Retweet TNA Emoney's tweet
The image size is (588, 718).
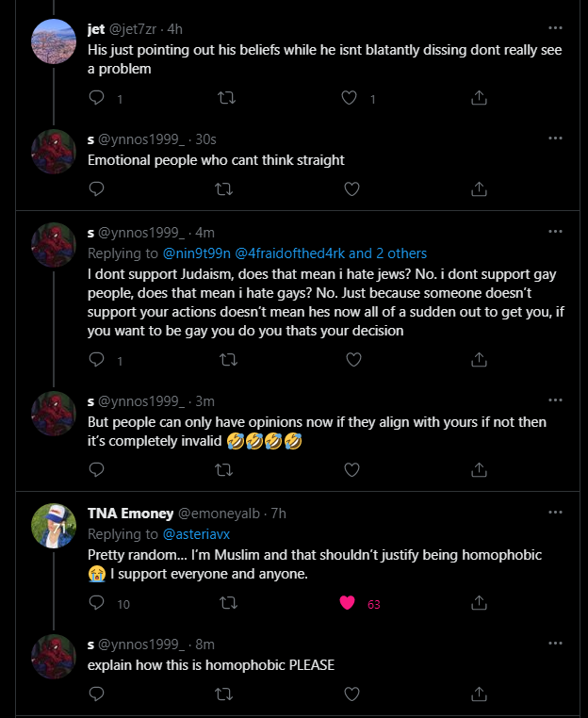[224, 603]
